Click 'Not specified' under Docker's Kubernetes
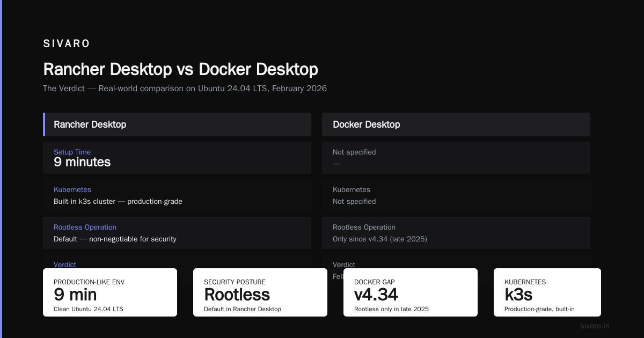644x338 pixels. [354, 202]
